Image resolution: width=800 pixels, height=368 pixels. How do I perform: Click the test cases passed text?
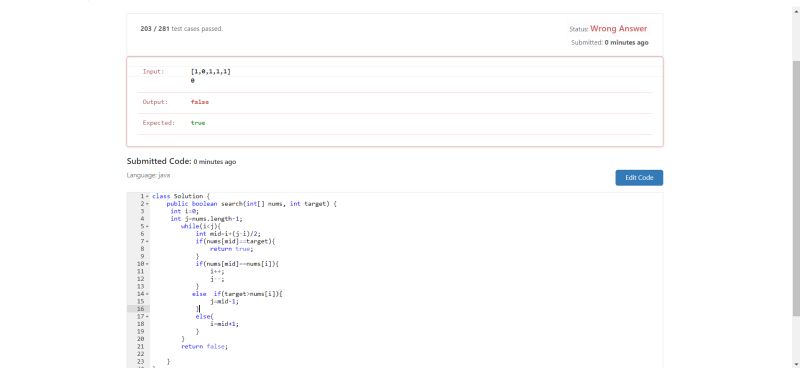(x=182, y=29)
